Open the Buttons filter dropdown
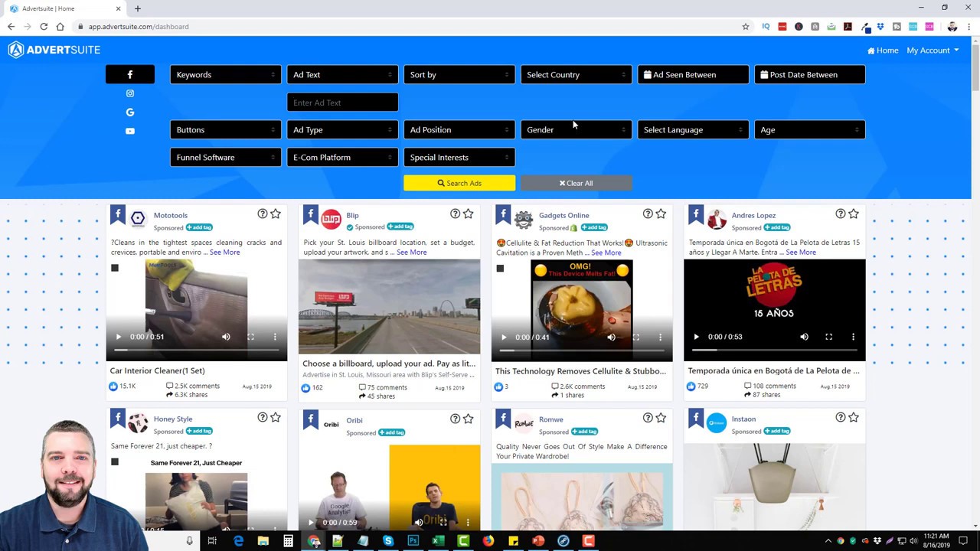This screenshot has height=551, width=980. point(225,129)
